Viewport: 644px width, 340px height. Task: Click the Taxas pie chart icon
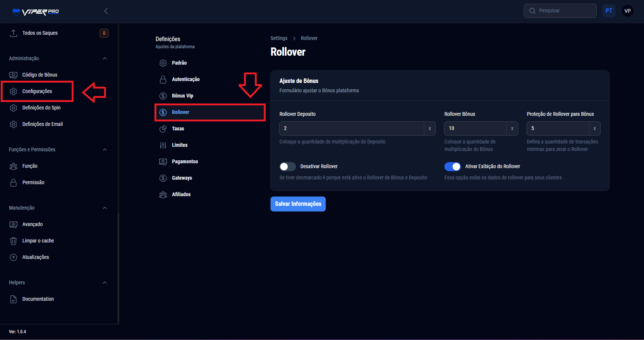163,129
